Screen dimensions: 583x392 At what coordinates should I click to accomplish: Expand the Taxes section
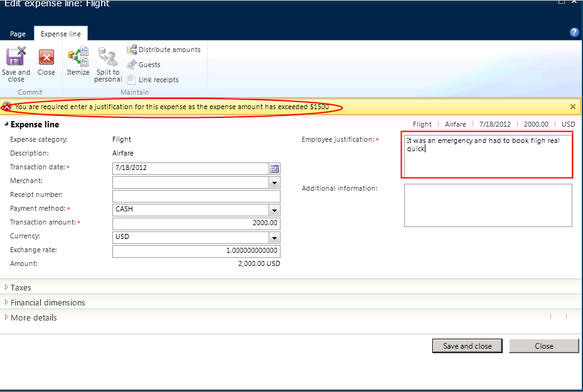coord(20,287)
